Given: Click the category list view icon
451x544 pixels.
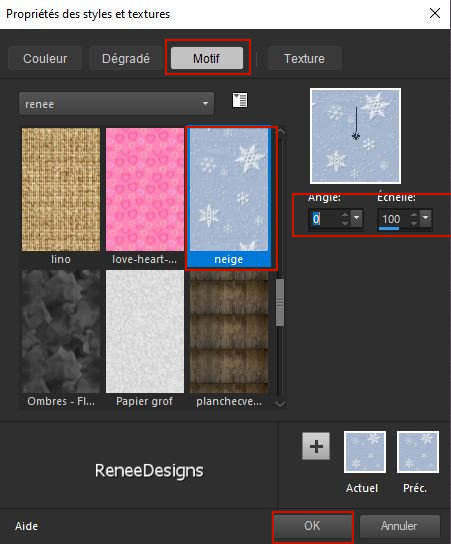Looking at the screenshot, I should [x=240, y=101].
